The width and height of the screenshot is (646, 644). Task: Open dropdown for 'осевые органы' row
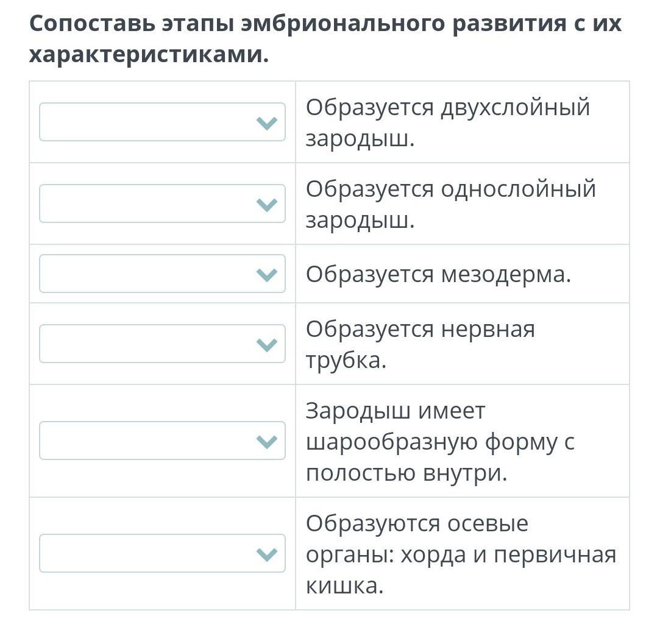162,553
